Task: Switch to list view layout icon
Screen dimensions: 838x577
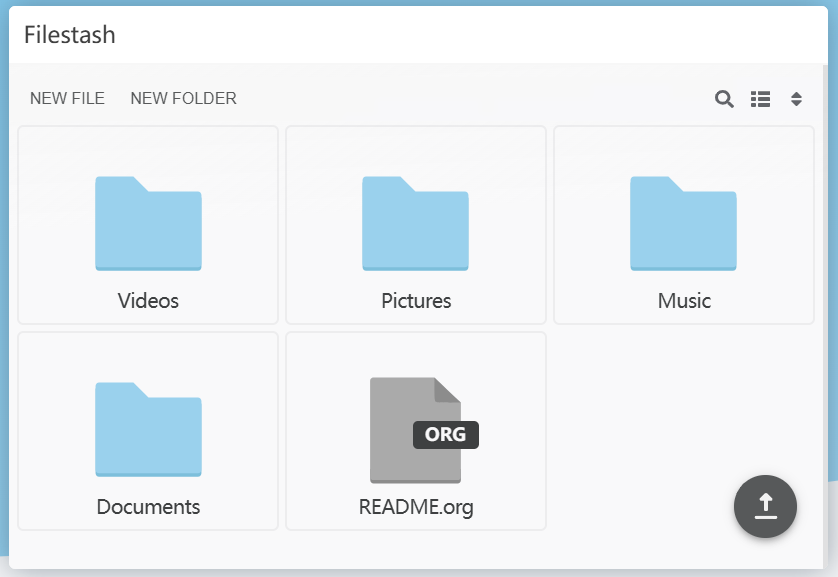Action: point(761,99)
